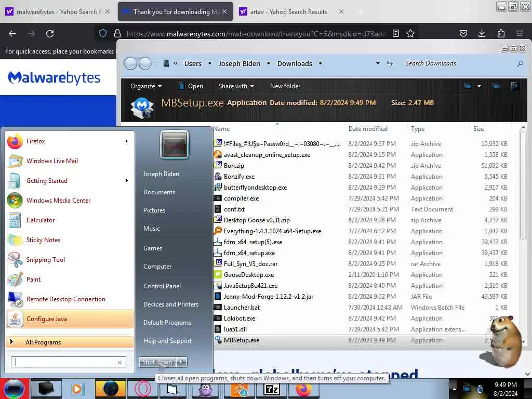
Task: Toggle the preview pane icon in Explorer
Action: pos(496,86)
